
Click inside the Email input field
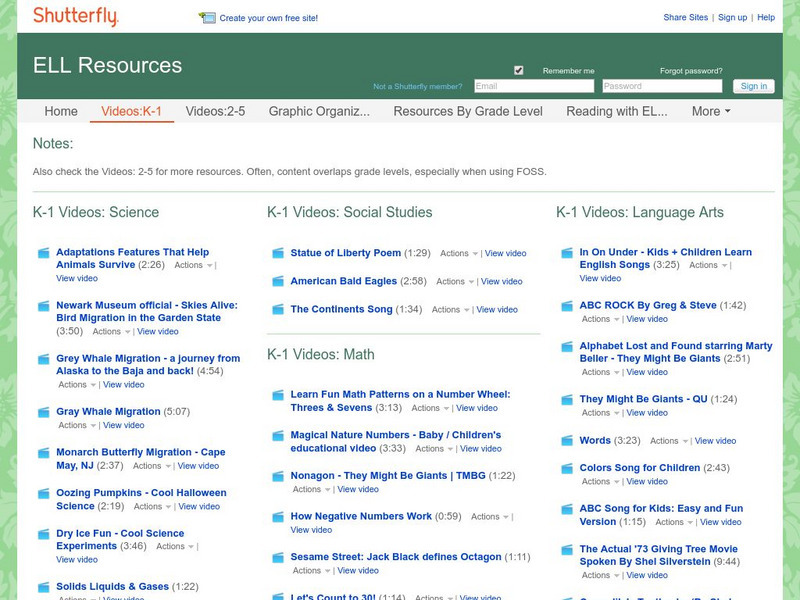pyautogui.click(x=535, y=87)
